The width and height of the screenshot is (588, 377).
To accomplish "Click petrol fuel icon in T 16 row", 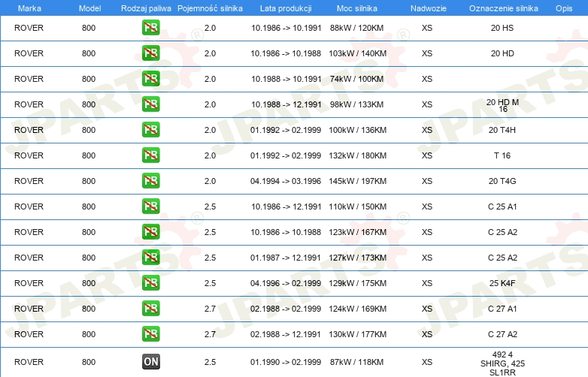I will tap(150, 155).
